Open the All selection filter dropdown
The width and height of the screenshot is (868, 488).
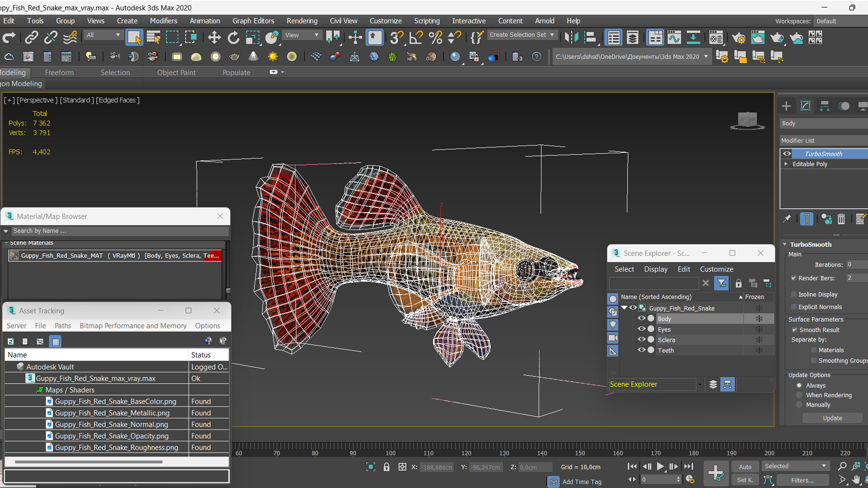click(x=103, y=35)
